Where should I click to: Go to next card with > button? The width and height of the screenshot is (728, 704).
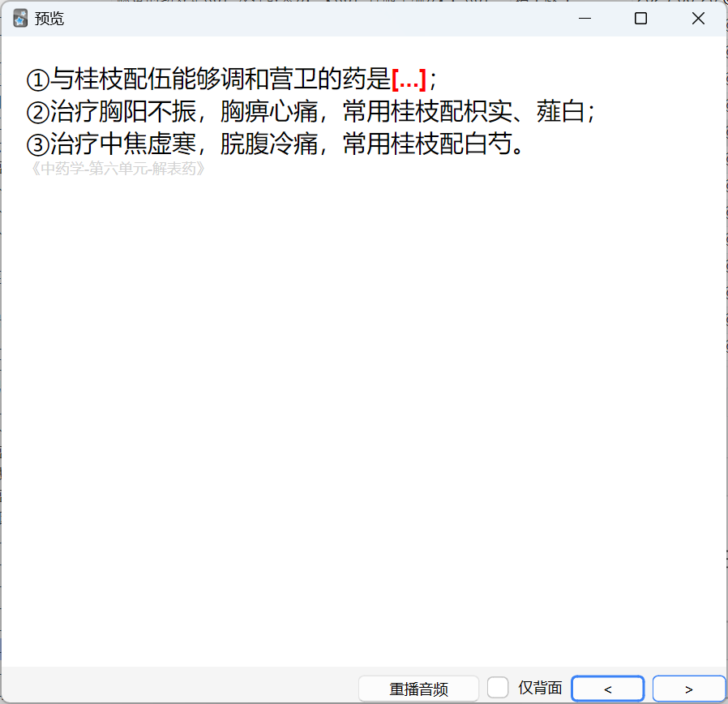click(x=688, y=689)
